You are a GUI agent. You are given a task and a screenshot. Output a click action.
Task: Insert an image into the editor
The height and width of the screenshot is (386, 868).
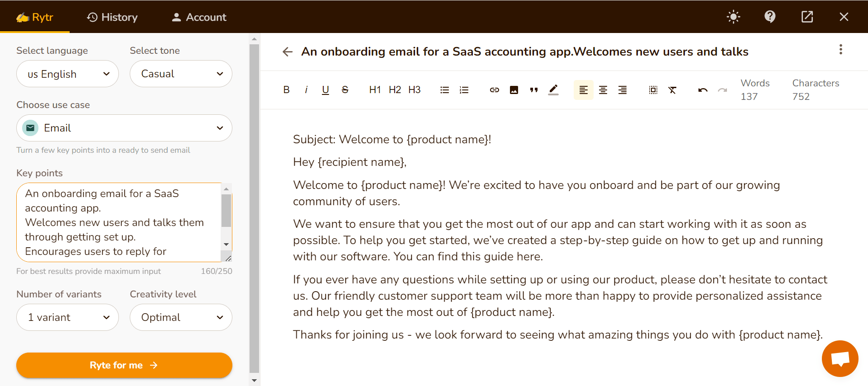pos(514,90)
